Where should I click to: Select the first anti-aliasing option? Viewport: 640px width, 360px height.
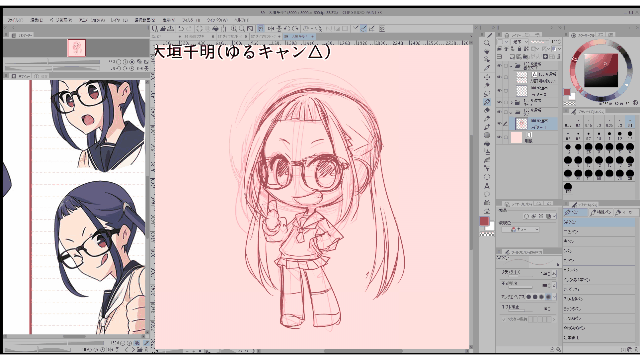tap(529, 297)
